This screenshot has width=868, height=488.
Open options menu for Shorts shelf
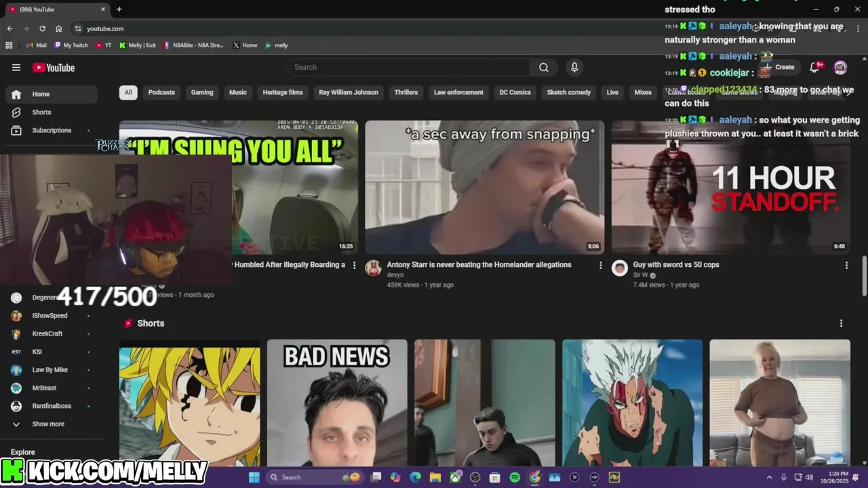coord(841,323)
